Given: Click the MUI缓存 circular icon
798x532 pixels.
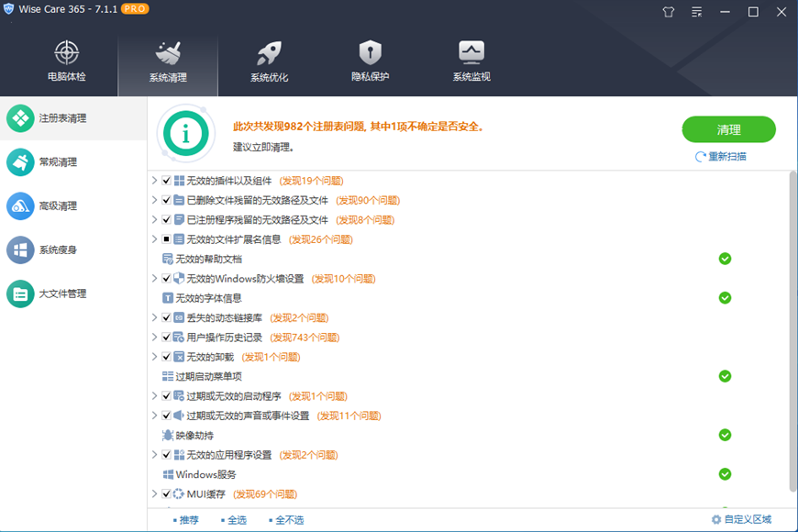Looking at the screenshot, I should [179, 493].
